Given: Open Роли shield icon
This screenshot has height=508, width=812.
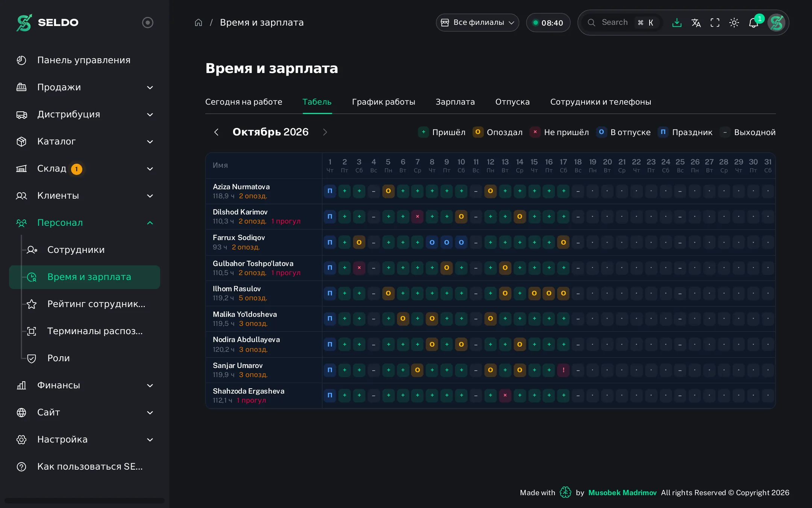Looking at the screenshot, I should 32,358.
